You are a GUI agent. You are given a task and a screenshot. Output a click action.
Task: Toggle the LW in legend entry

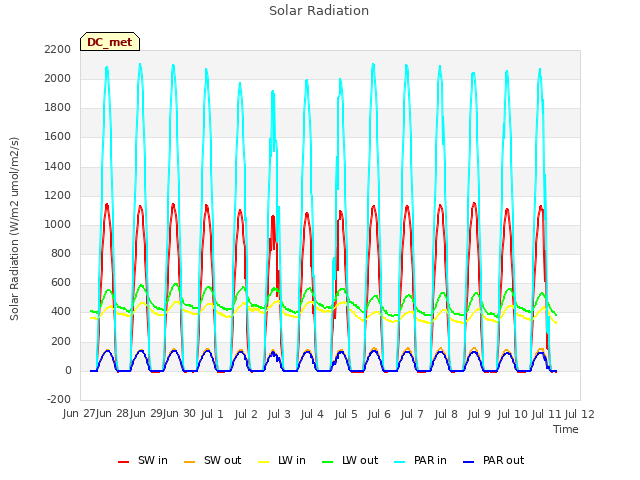click(x=282, y=460)
